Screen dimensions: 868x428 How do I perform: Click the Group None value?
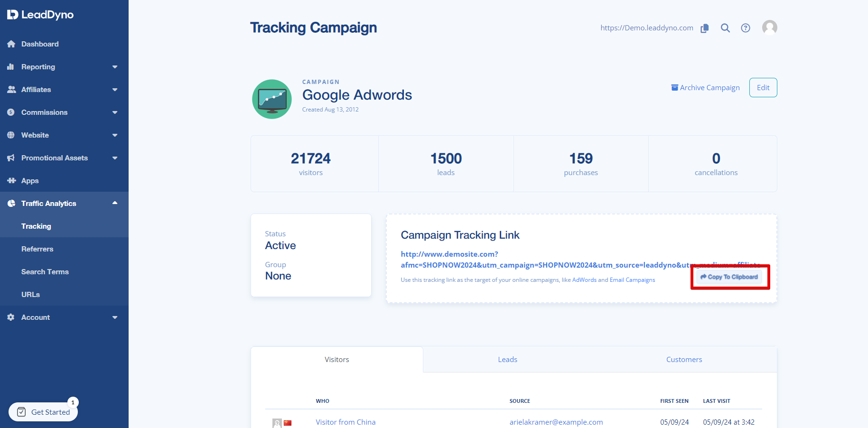pyautogui.click(x=278, y=276)
